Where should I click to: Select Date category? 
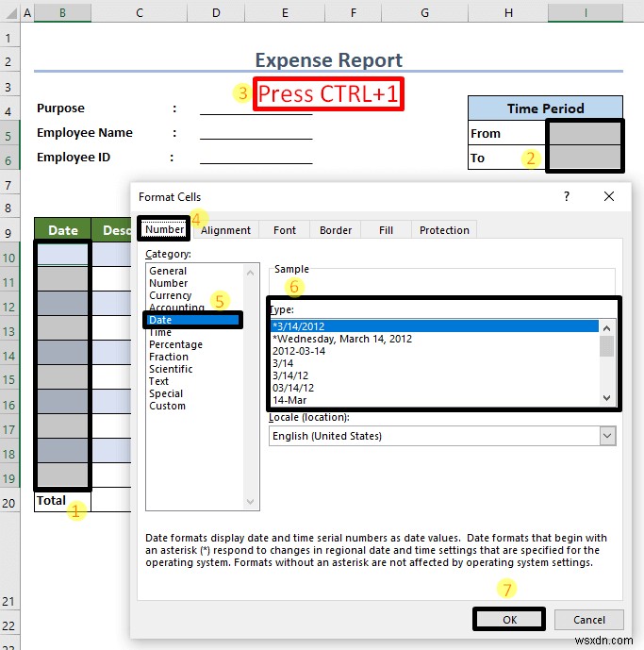[x=193, y=320]
